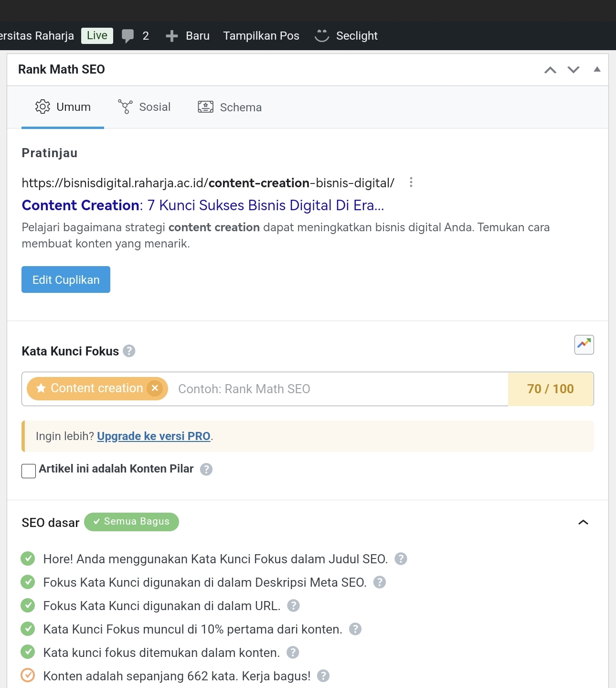Viewport: 616px width, 688px height.
Task: Remove the Content creation keyword tag
Action: click(x=155, y=388)
